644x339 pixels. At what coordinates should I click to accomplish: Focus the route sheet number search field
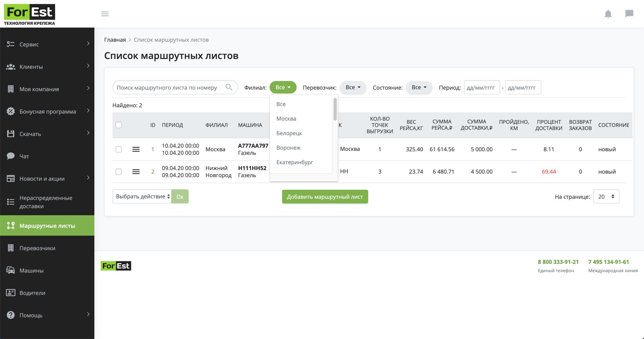[175, 87]
